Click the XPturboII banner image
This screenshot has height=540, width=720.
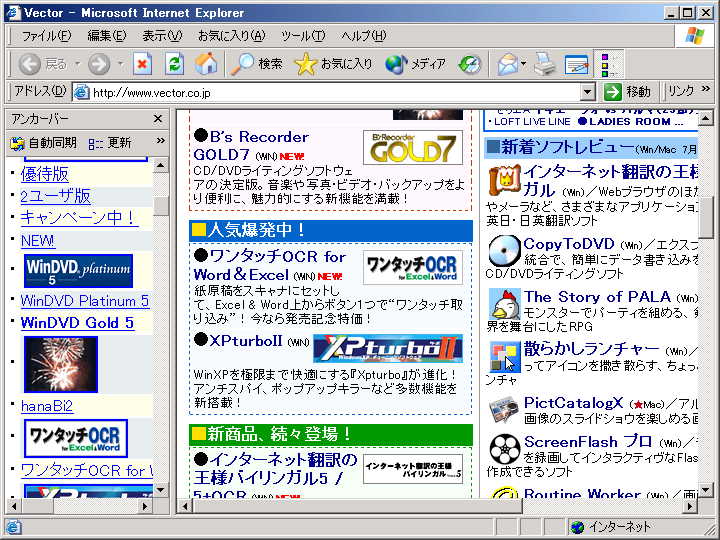(388, 349)
